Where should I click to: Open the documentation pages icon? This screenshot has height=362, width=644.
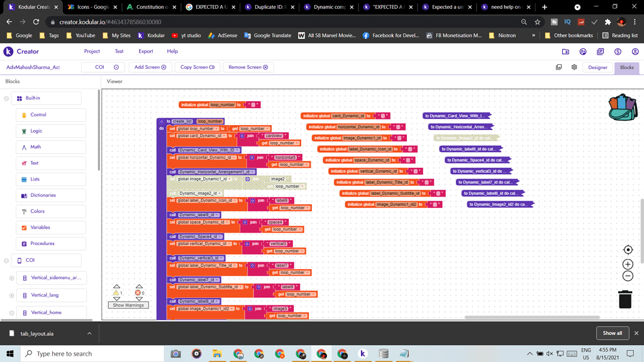[600, 52]
